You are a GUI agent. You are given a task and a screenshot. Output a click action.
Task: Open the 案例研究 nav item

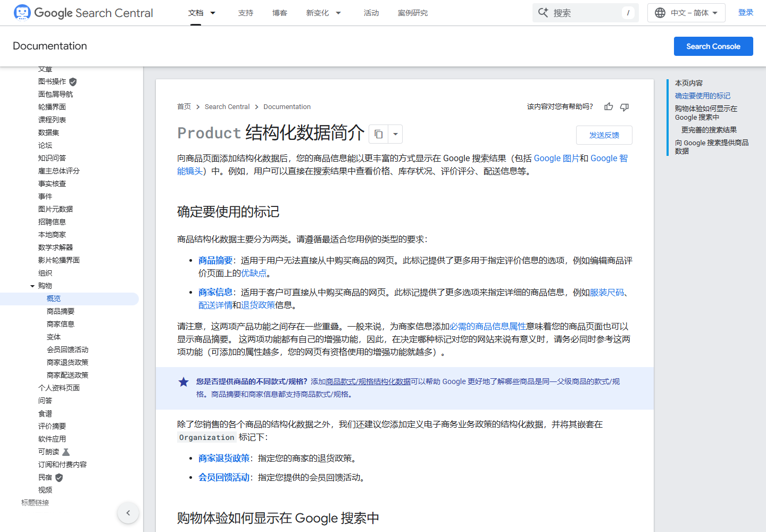coord(413,13)
